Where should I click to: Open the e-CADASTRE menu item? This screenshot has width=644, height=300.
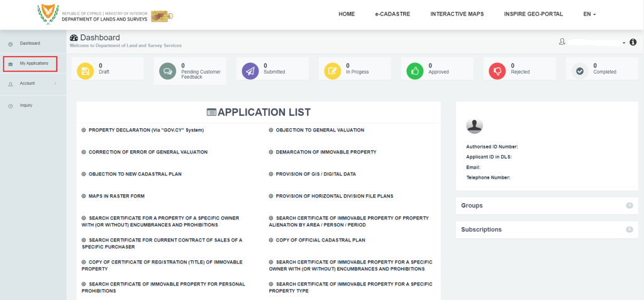(x=392, y=14)
